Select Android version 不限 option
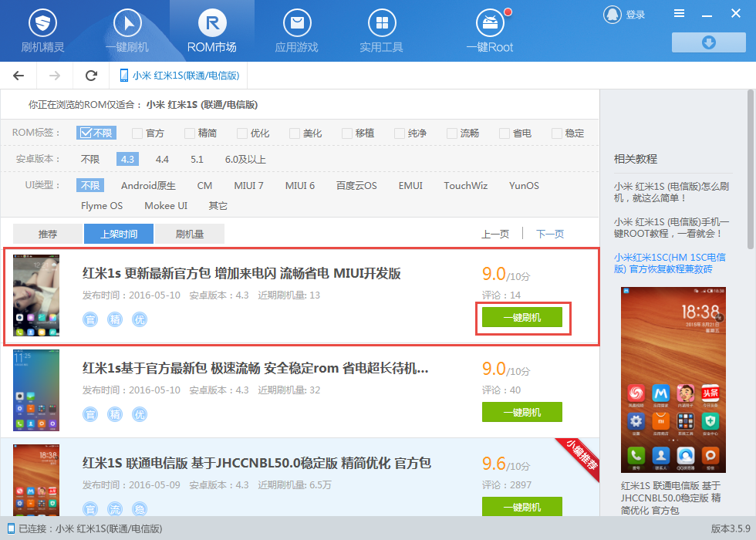 (90, 159)
